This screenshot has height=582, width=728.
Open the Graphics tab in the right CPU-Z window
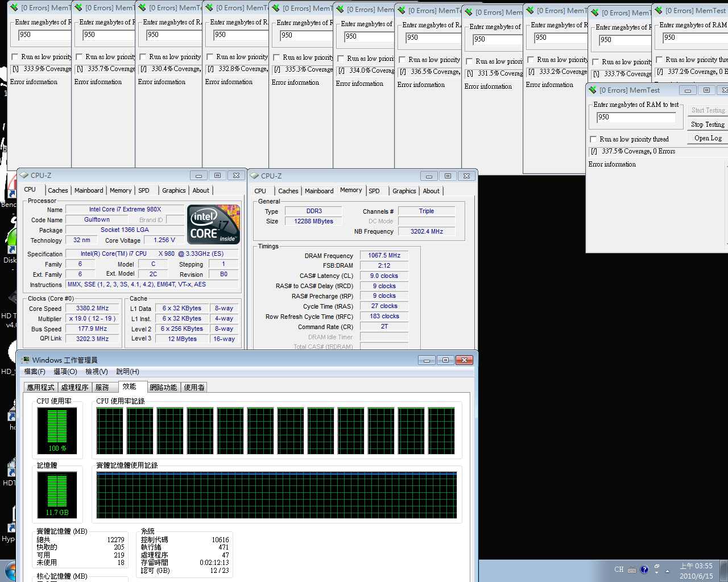[x=404, y=191]
